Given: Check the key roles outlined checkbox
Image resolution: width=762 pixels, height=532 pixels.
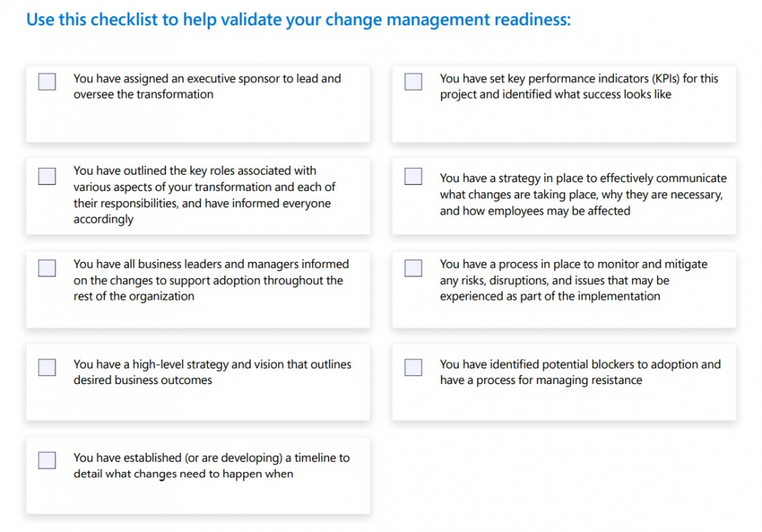Looking at the screenshot, I should tap(47, 176).
